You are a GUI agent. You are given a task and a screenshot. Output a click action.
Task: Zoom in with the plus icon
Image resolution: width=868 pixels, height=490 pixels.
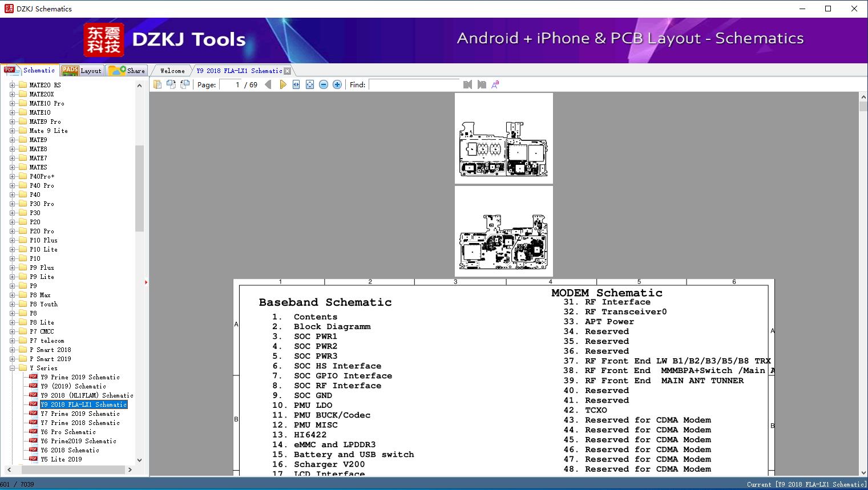point(337,84)
